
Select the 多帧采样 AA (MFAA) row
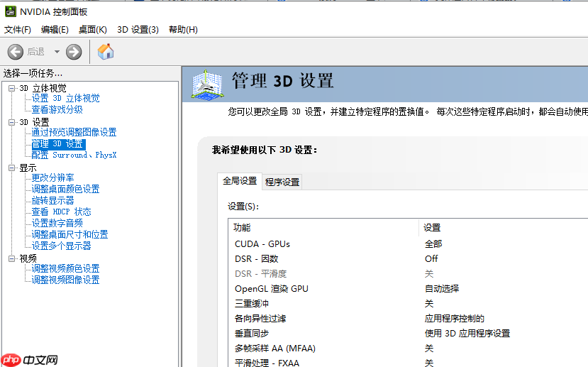click(409, 349)
